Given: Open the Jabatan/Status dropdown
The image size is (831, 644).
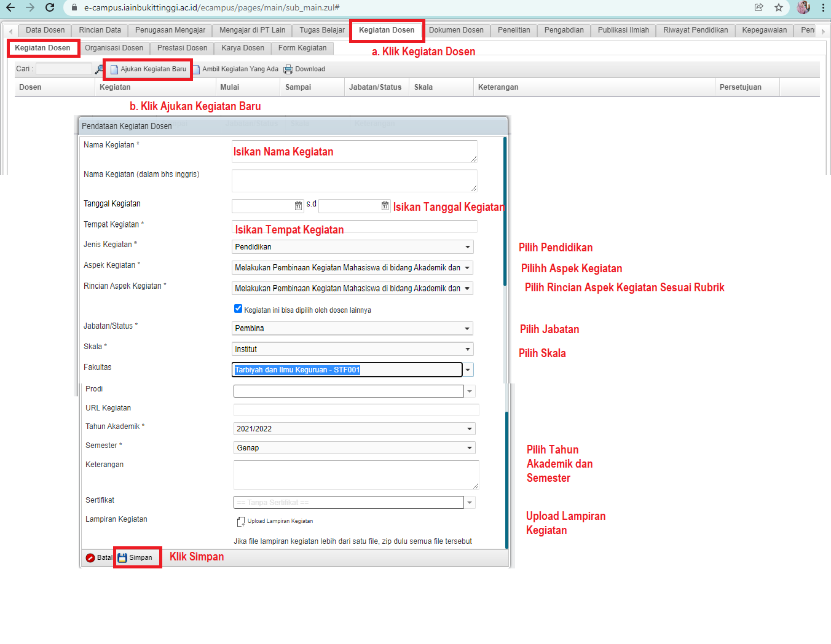Looking at the screenshot, I should [467, 329].
